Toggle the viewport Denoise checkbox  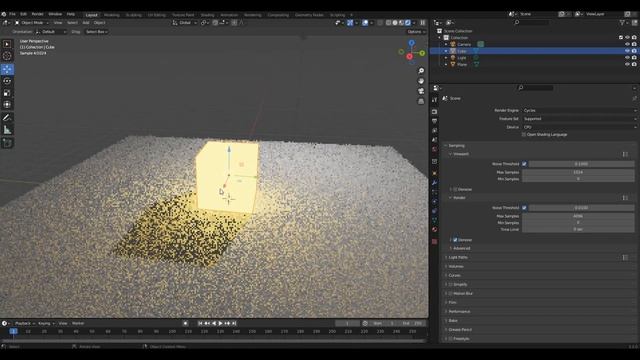(x=455, y=189)
